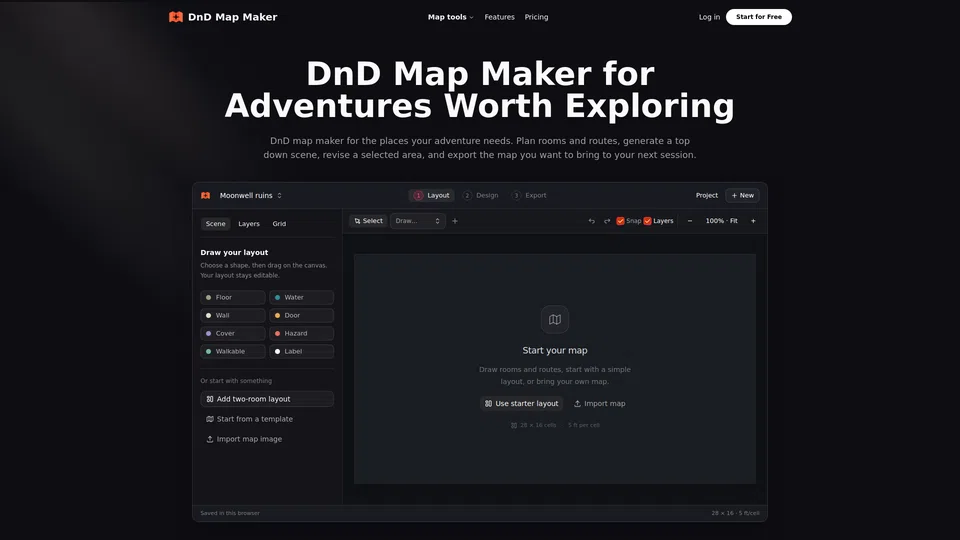
Task: Click the DnD Map Maker logo icon
Action: (x=176, y=17)
